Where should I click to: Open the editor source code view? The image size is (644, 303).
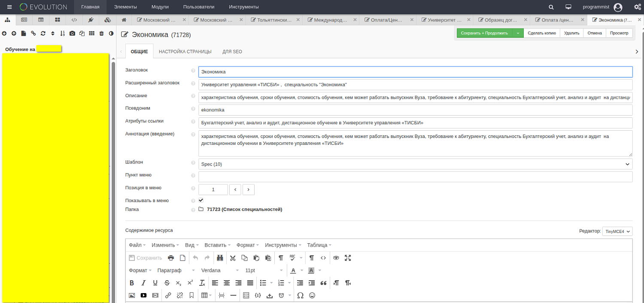(323, 258)
